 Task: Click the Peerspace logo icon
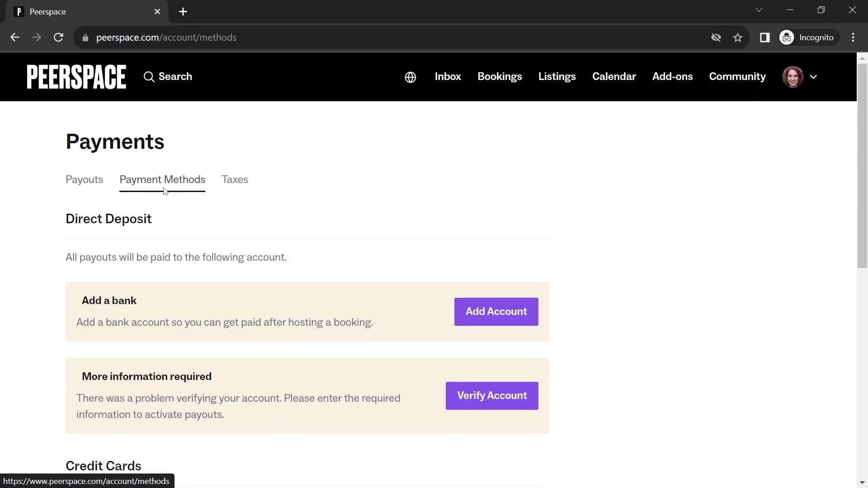[76, 76]
